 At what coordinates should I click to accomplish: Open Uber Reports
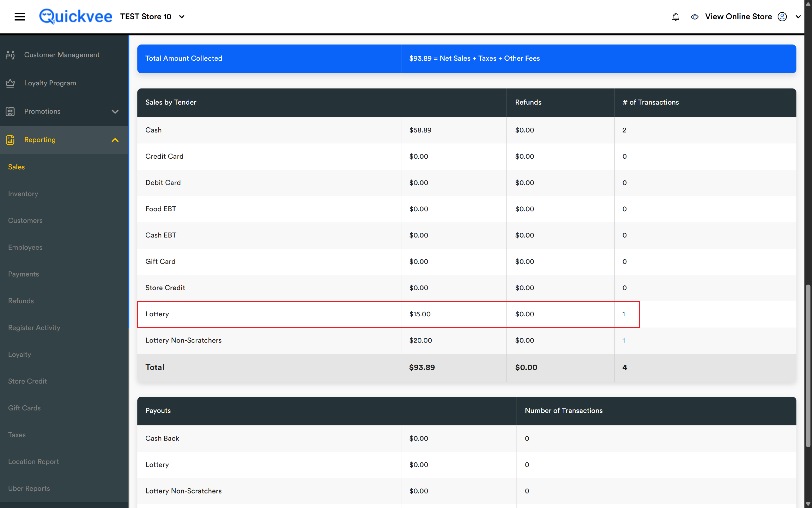[x=29, y=488]
